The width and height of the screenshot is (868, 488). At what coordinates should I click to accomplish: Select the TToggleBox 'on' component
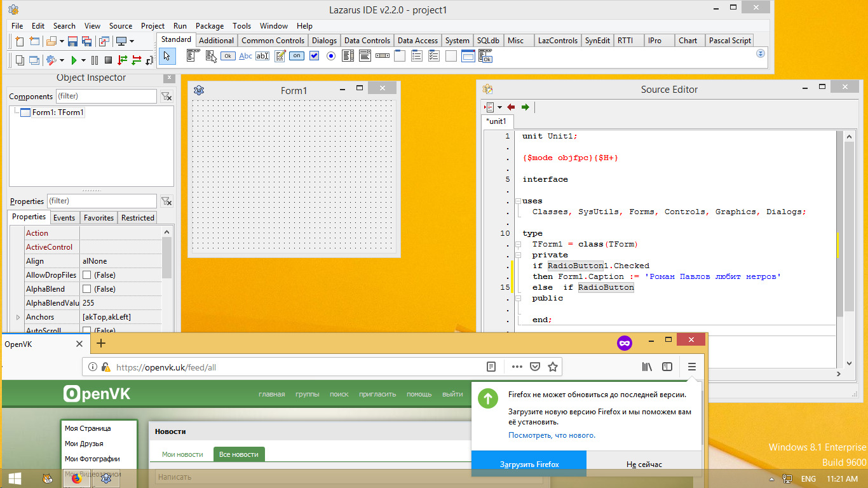pos(297,57)
